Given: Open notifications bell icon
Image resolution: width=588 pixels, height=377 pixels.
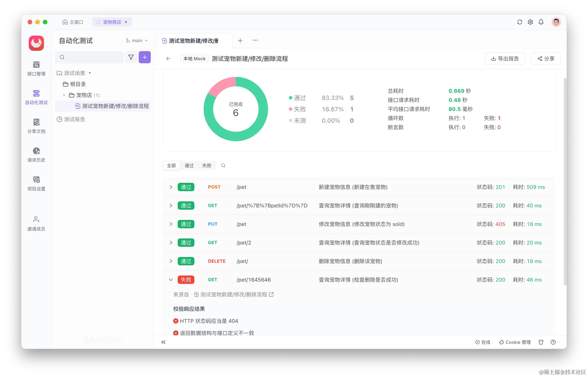Looking at the screenshot, I should point(541,22).
